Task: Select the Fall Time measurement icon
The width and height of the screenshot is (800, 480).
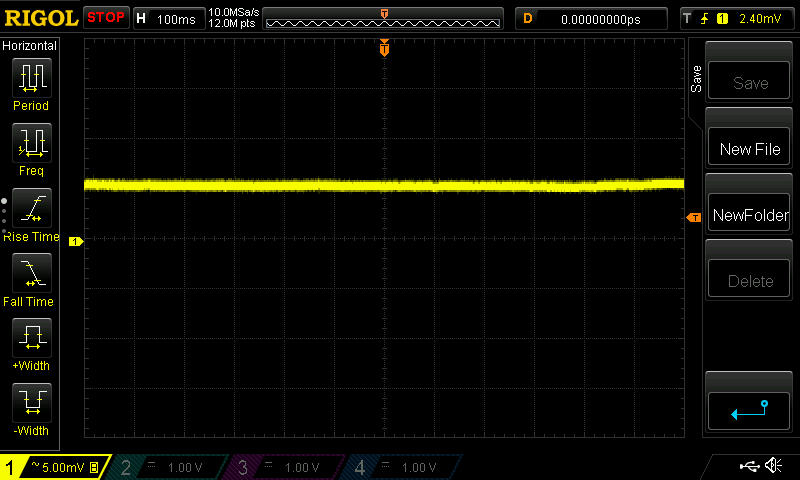Action: click(32, 272)
